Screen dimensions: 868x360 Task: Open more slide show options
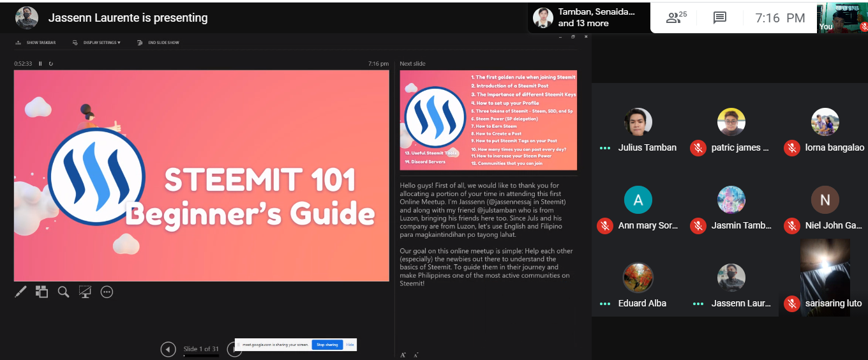[107, 292]
